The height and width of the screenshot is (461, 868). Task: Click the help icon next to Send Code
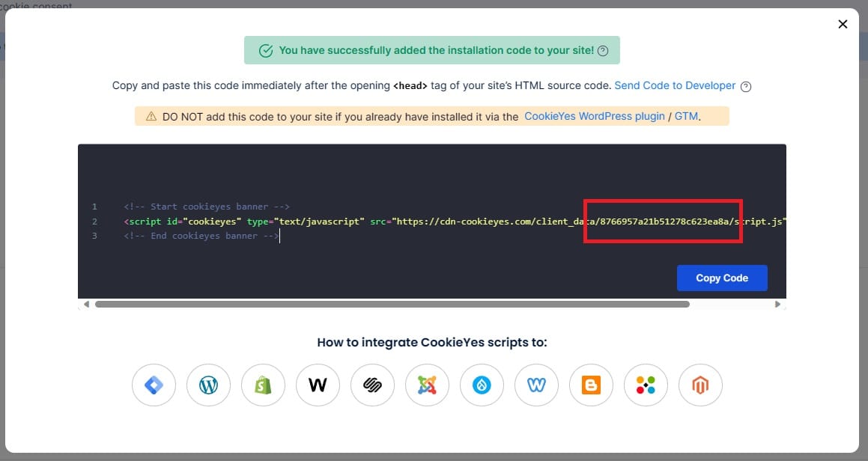(745, 86)
